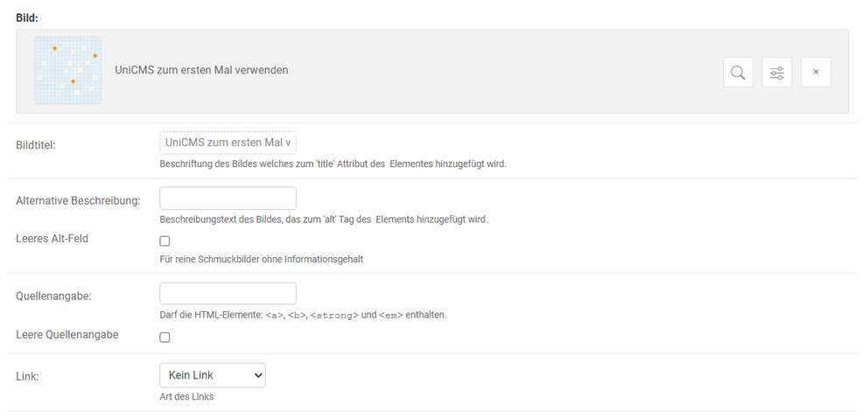Viewport: 868px width, 418px height.
Task: Click the 'Bildtitel:' label
Action: pyautogui.click(x=36, y=144)
